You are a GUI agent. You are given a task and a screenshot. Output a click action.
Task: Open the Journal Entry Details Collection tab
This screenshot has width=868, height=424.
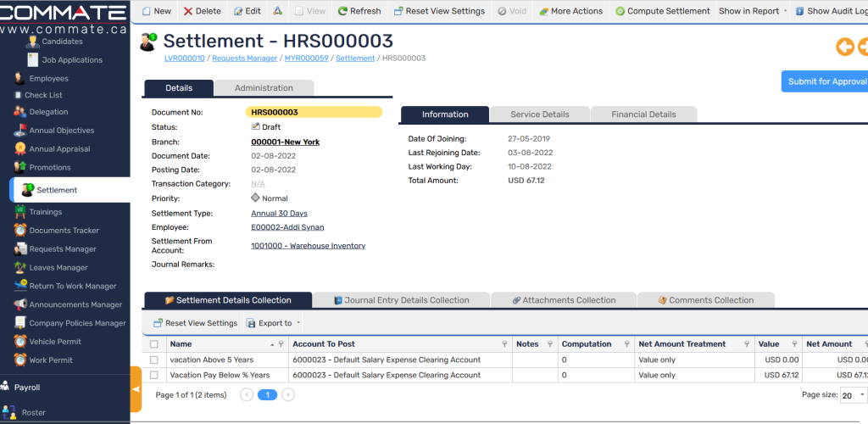401,300
